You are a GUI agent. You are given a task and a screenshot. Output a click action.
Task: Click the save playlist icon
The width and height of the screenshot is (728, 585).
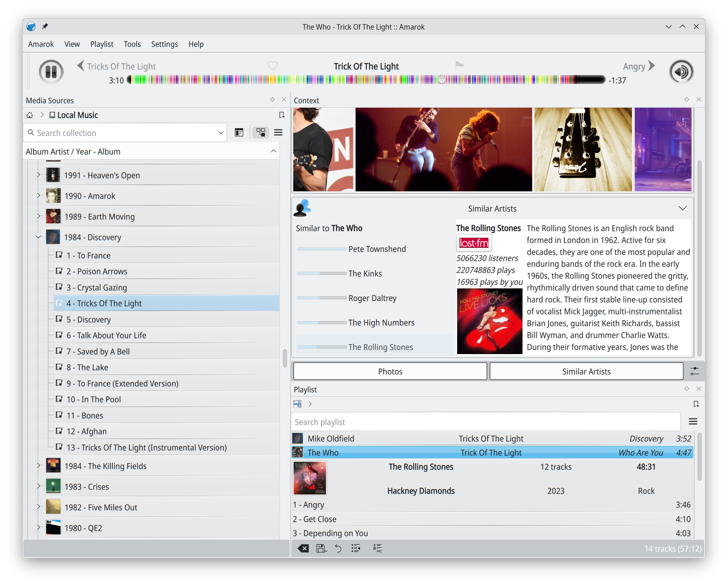[x=321, y=547]
